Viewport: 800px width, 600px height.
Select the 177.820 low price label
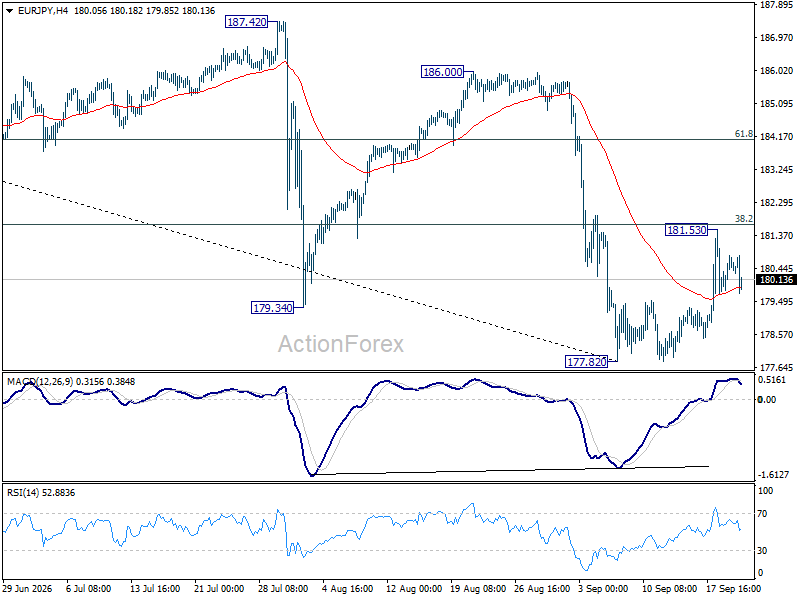pos(587,362)
